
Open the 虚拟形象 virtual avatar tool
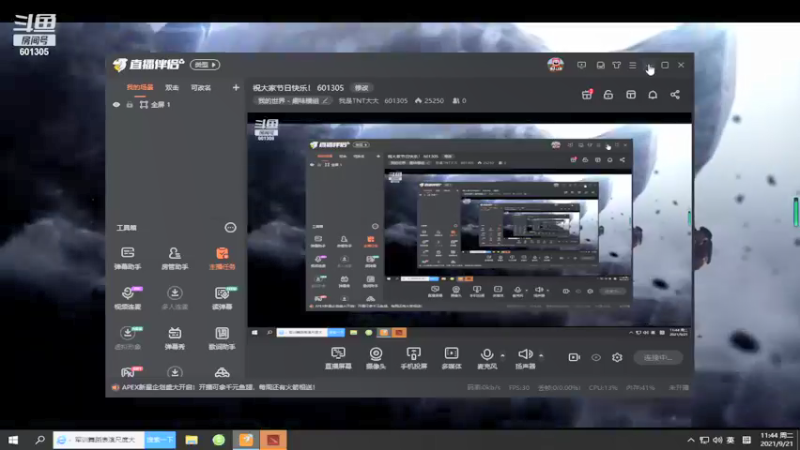coord(128,338)
